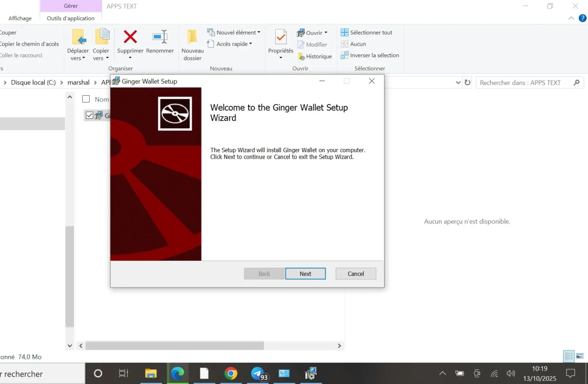Image resolution: width=588 pixels, height=384 pixels.
Task: Click the volume speaker tray icon
Action: pyautogui.click(x=511, y=373)
